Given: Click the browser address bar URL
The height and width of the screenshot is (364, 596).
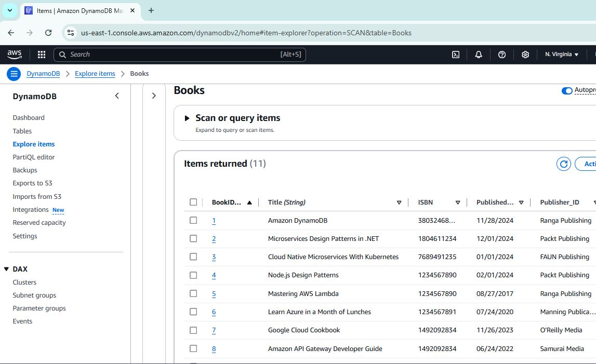Looking at the screenshot, I should coord(246,33).
